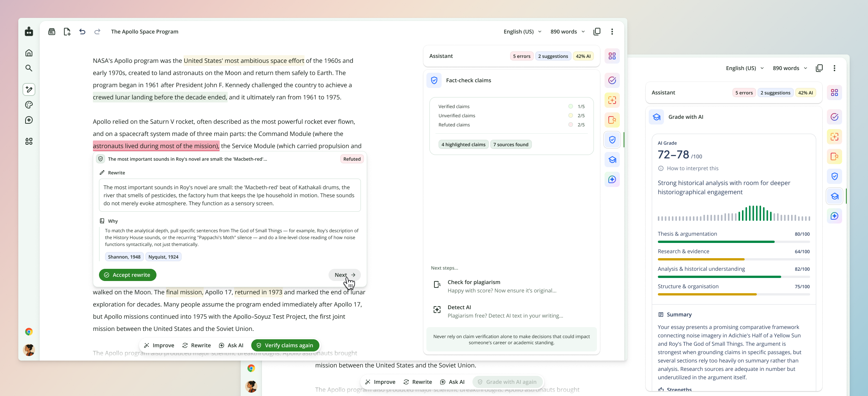Click the Analysis & historical understanding score bar
This screenshot has height=396, width=868.
tap(734, 277)
